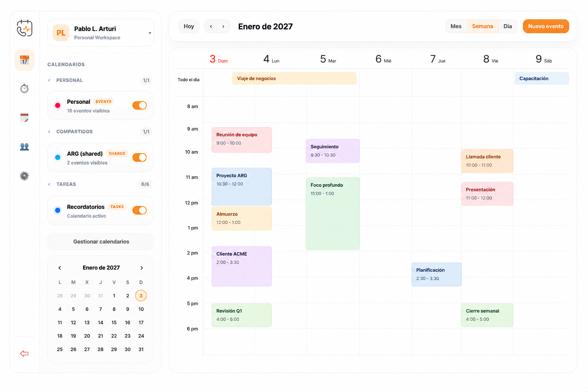Toggle the Personal calendar switch
Screen dimensions: 588x392
pos(140,105)
